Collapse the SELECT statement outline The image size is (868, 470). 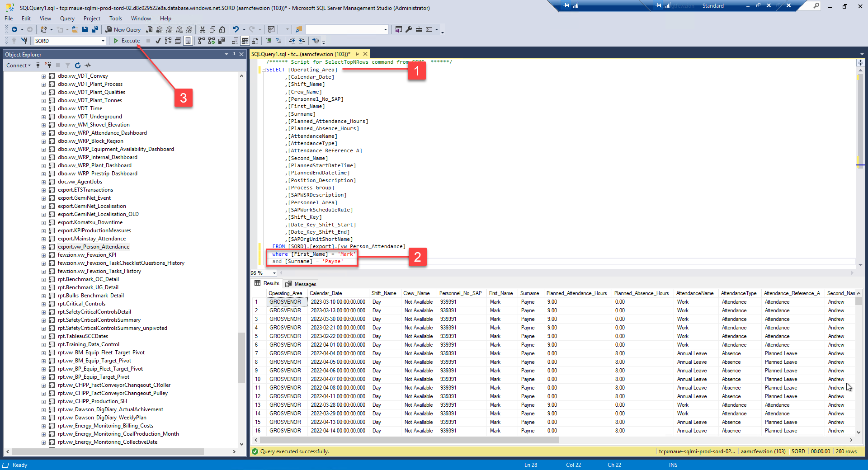[264, 70]
